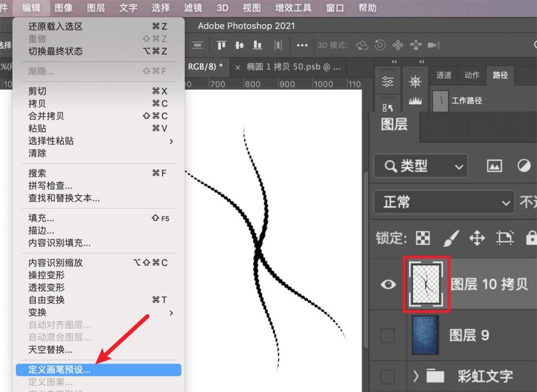Lock transparent pixels checkerboard icon
The height and width of the screenshot is (392, 537).
pos(423,237)
